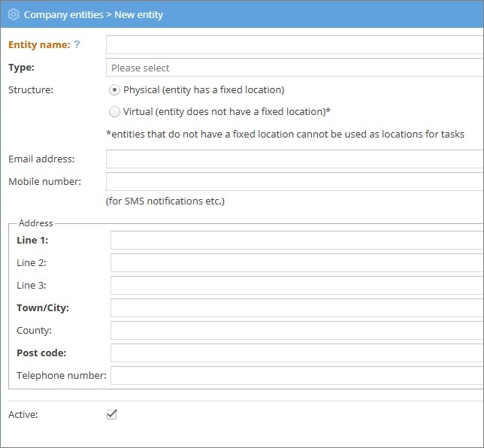The height and width of the screenshot is (448, 484).
Task: Click the Post code input field
Action: coord(297,353)
